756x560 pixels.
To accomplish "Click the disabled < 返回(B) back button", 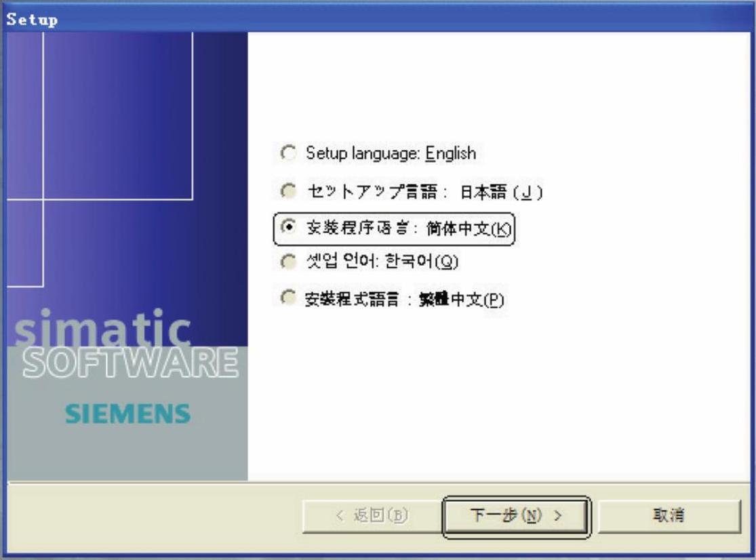I will click(x=372, y=516).
